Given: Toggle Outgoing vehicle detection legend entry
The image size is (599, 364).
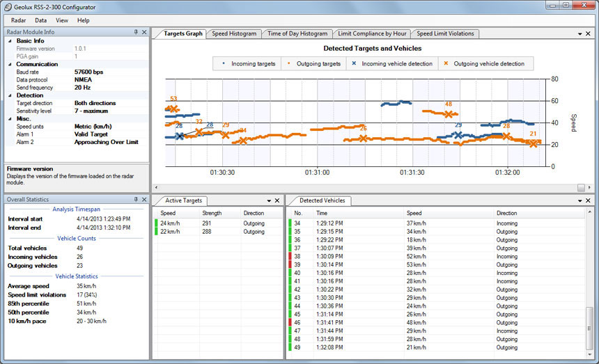Looking at the screenshot, I should tap(485, 63).
